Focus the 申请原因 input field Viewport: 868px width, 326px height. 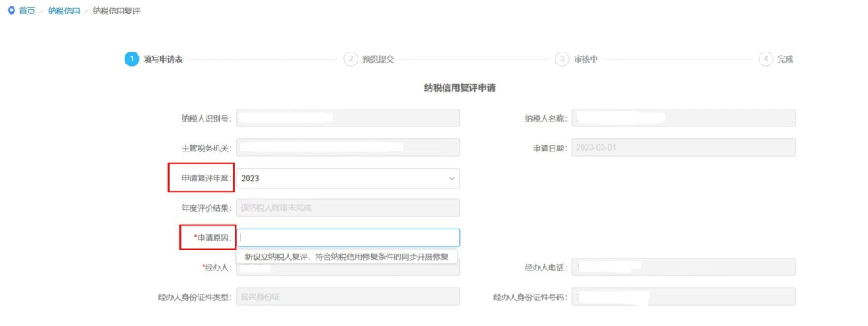[348, 237]
